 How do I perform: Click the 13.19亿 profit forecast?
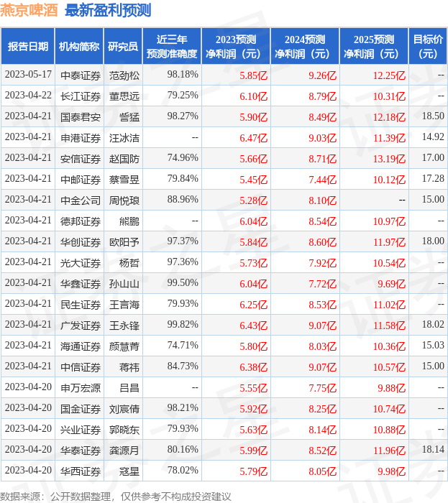click(x=389, y=159)
